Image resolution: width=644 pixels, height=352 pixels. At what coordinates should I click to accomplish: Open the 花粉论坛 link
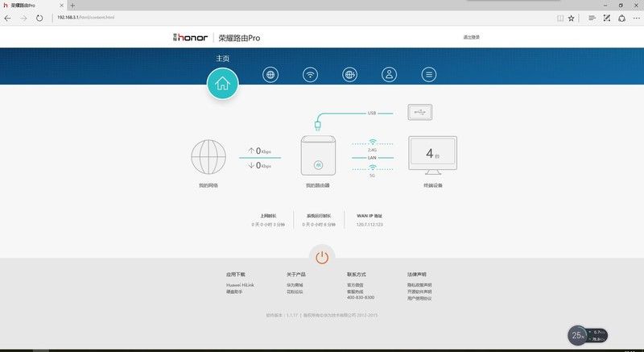295,292
